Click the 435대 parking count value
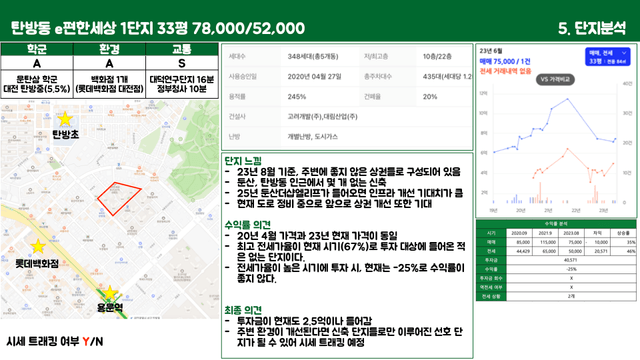The image size is (640, 360). 447,76
